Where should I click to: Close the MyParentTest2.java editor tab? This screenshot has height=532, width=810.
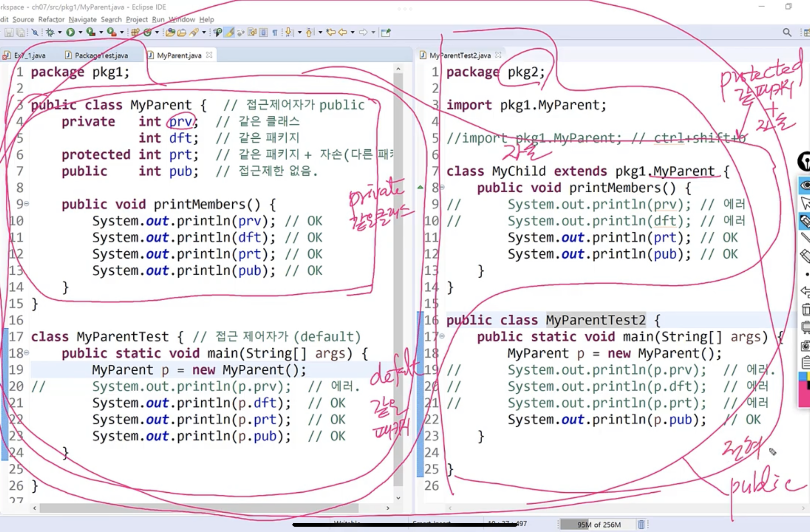(x=498, y=55)
